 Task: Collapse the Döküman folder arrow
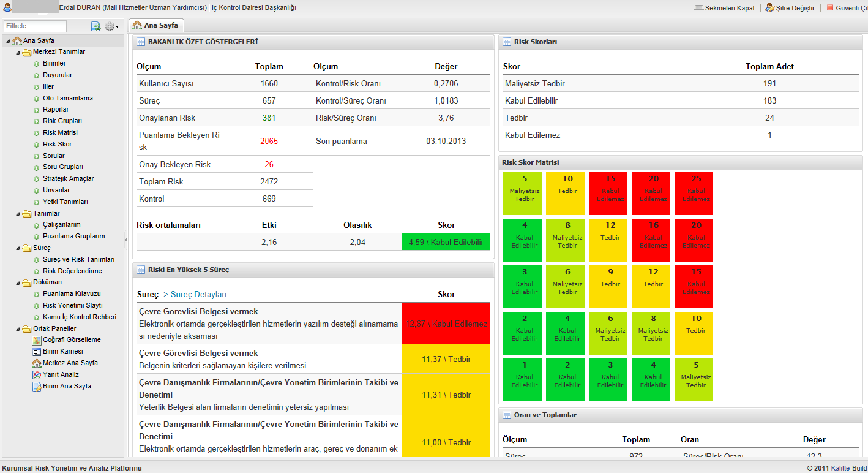pyautogui.click(x=18, y=283)
